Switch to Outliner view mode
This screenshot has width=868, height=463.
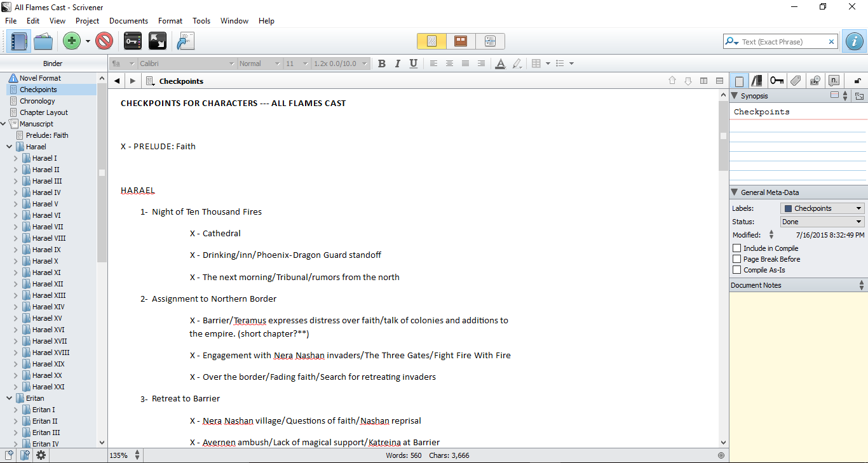[490, 41]
